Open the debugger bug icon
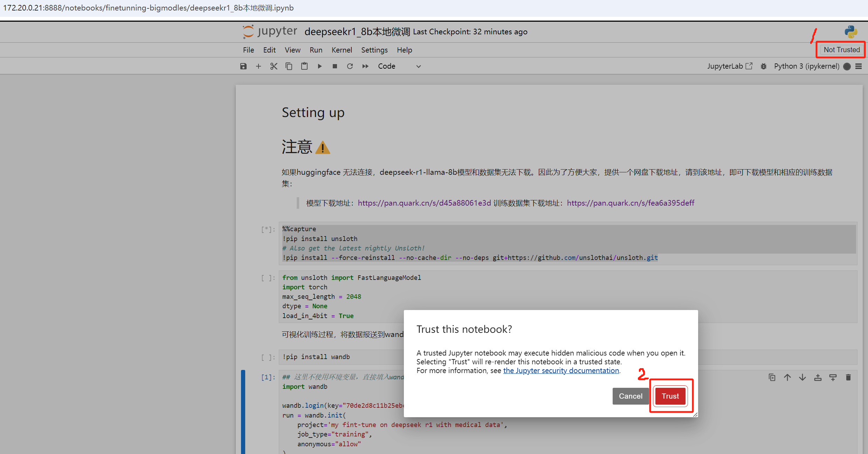868x454 pixels. coord(764,66)
